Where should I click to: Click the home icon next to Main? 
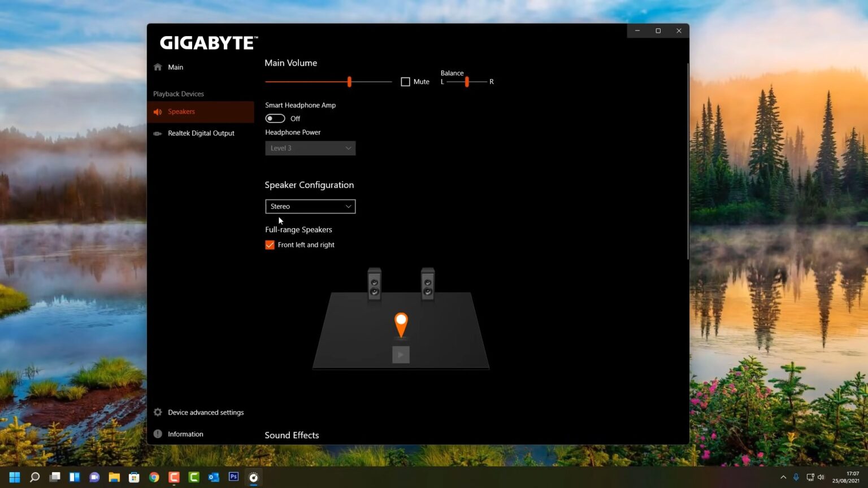tap(158, 67)
